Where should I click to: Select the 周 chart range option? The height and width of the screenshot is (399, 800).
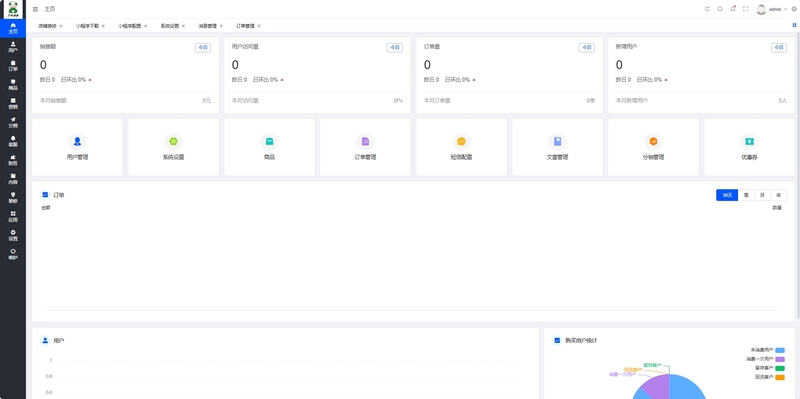click(x=746, y=195)
